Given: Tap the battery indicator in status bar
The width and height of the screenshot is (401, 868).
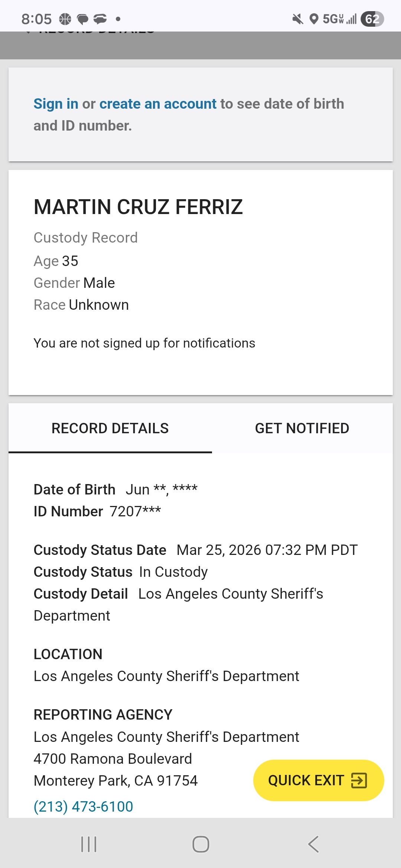Looking at the screenshot, I should 372,19.
